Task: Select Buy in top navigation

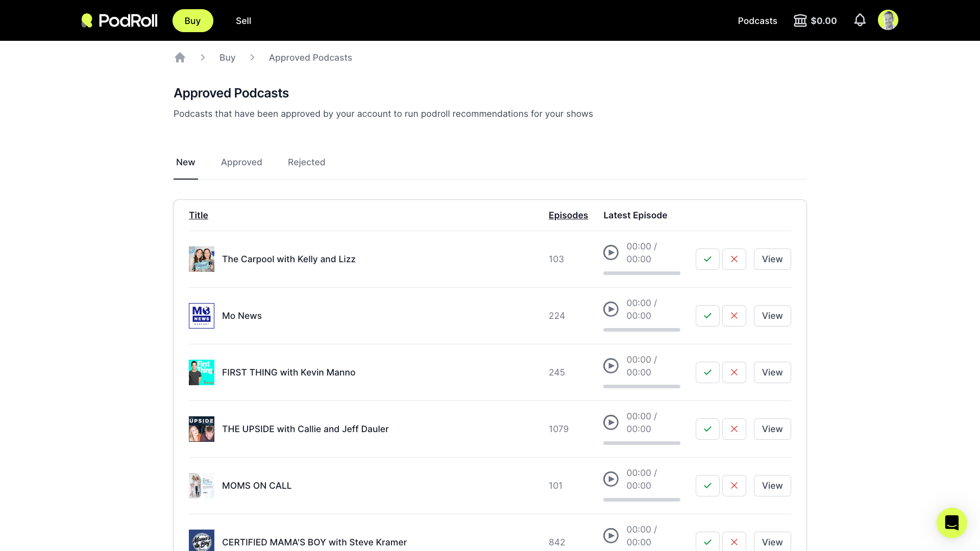Action: pyautogui.click(x=192, y=21)
